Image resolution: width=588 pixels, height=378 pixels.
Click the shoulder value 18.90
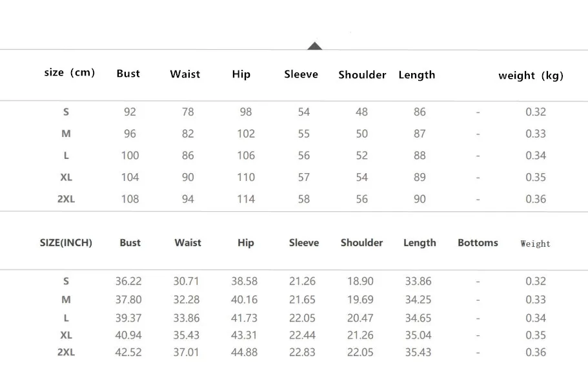361,281
